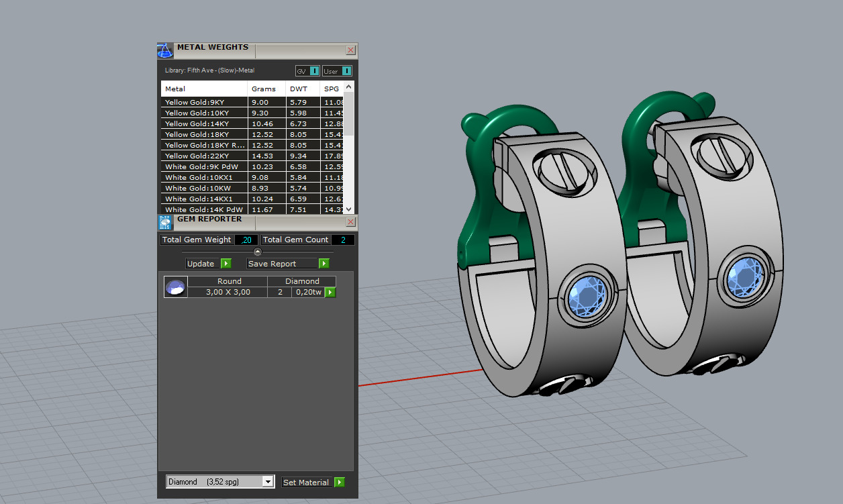
Task: Select the White Gold:14KX1 row
Action: point(253,199)
